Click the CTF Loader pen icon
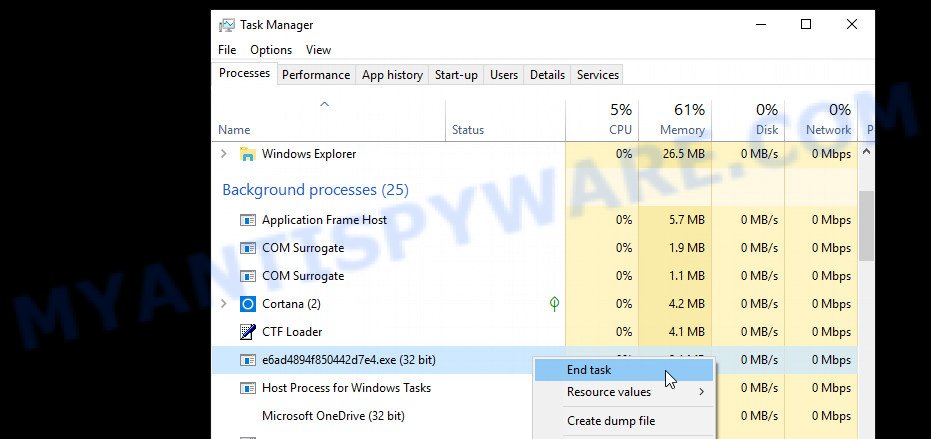 (x=248, y=332)
